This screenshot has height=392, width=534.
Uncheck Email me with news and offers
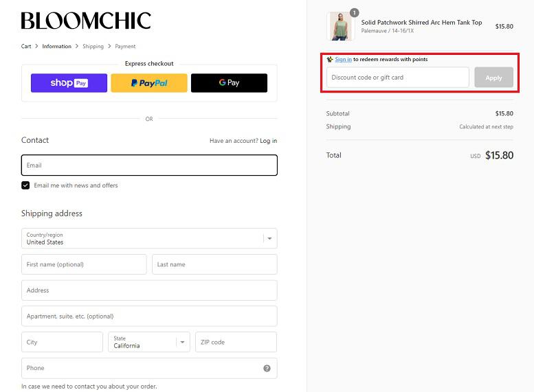[25, 185]
